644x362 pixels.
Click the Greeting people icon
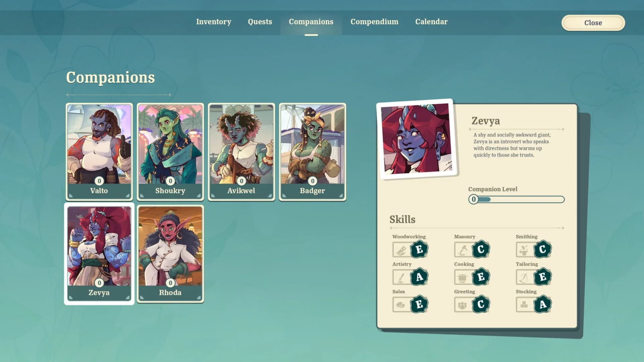click(x=463, y=304)
